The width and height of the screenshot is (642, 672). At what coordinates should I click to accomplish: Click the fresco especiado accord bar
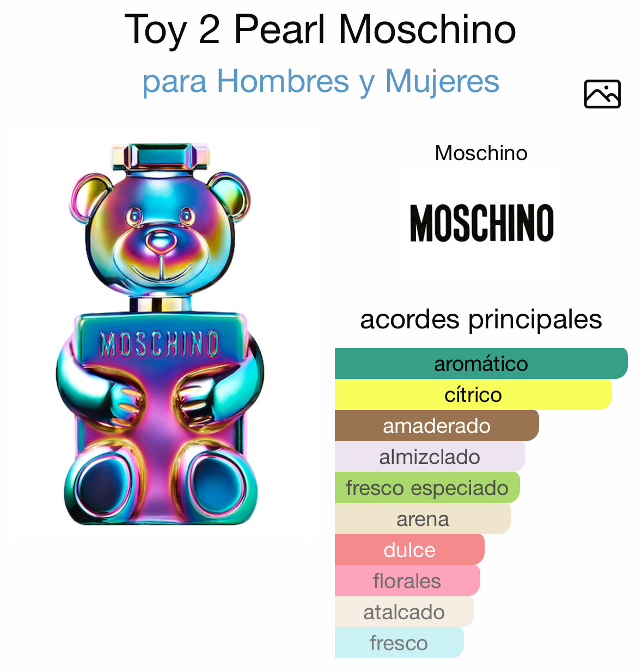coord(426,487)
